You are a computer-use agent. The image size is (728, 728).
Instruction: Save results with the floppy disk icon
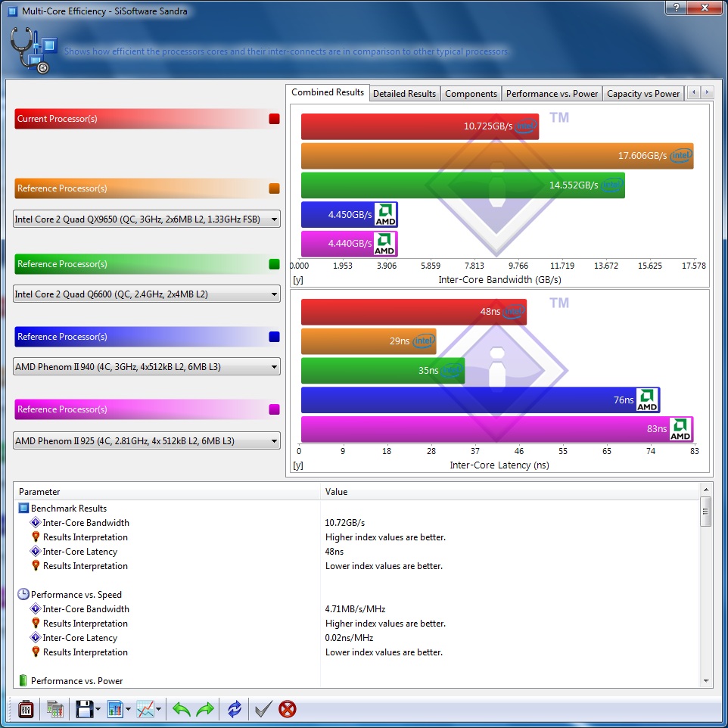(x=85, y=709)
